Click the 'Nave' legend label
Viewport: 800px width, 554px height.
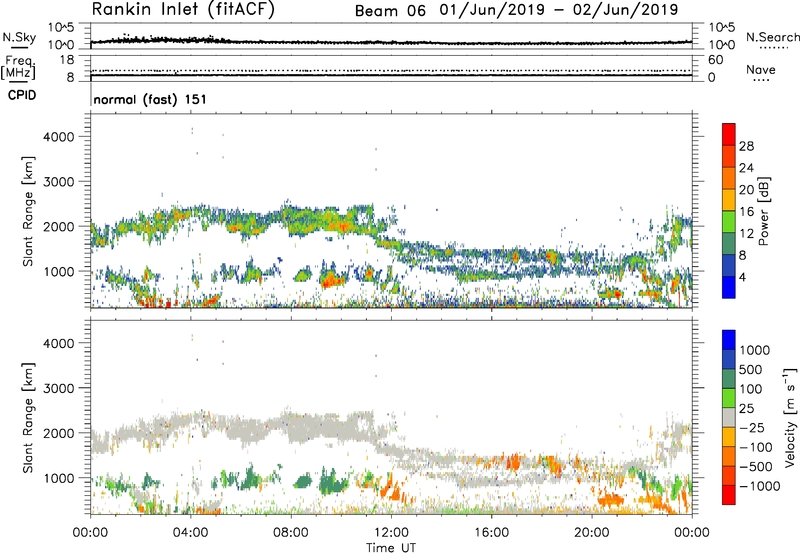click(x=761, y=70)
